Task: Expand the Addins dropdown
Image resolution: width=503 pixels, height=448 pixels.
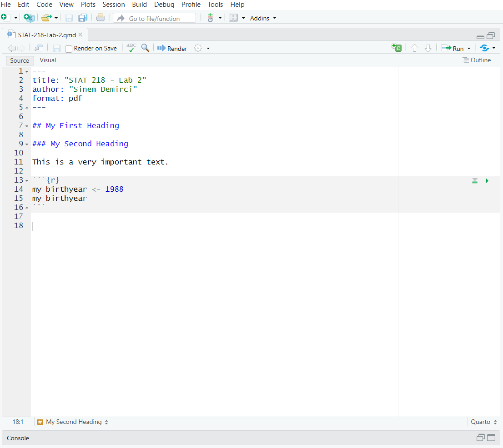Action: (263, 18)
